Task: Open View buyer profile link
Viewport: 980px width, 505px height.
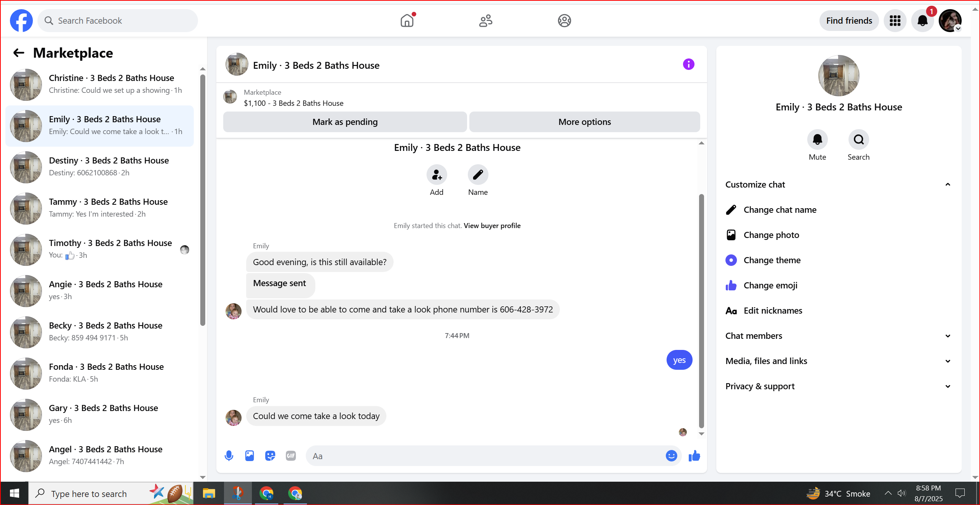Action: click(492, 225)
